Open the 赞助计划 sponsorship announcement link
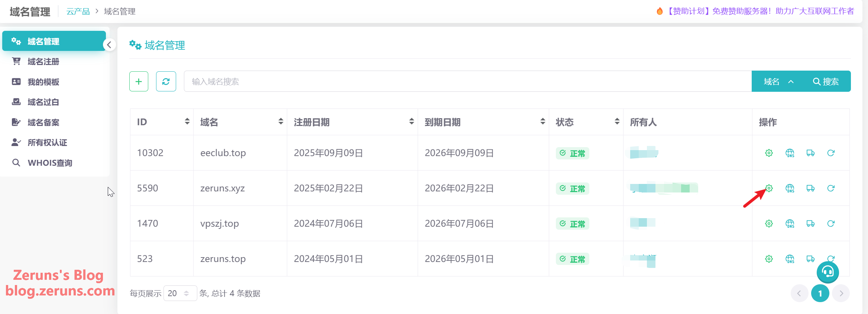Screen dimensions: 868x314 pyautogui.click(x=759, y=11)
